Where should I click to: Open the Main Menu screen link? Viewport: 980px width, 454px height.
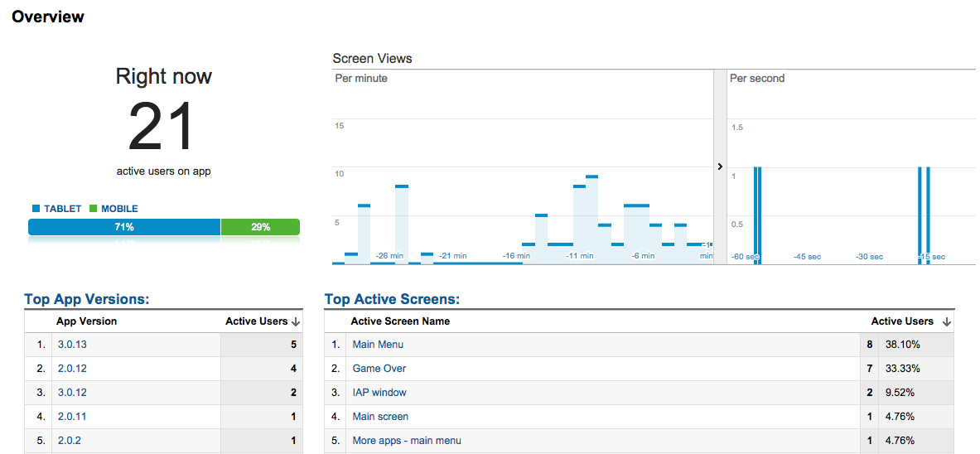[x=378, y=345]
